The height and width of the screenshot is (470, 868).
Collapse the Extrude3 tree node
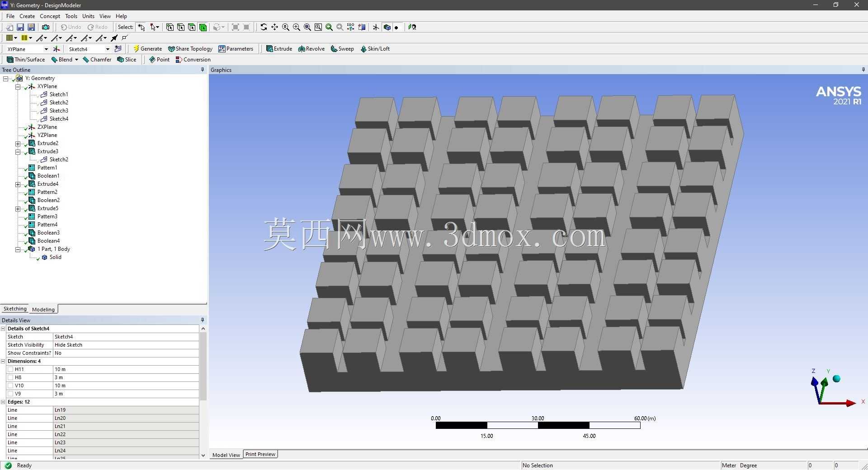pos(18,152)
